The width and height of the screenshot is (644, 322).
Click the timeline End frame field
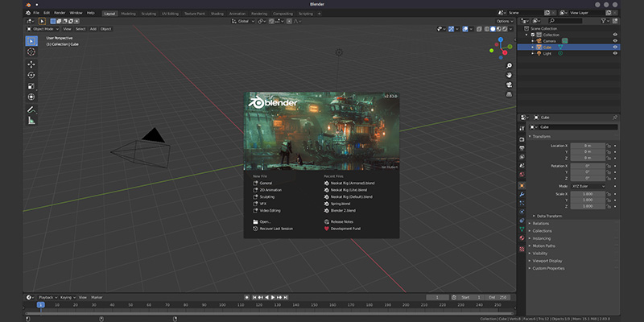pyautogui.click(x=497, y=297)
